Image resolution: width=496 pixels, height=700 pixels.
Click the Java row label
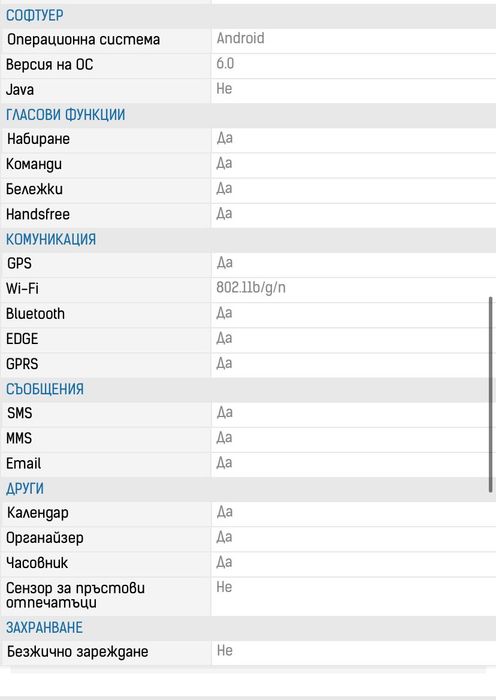point(20,90)
